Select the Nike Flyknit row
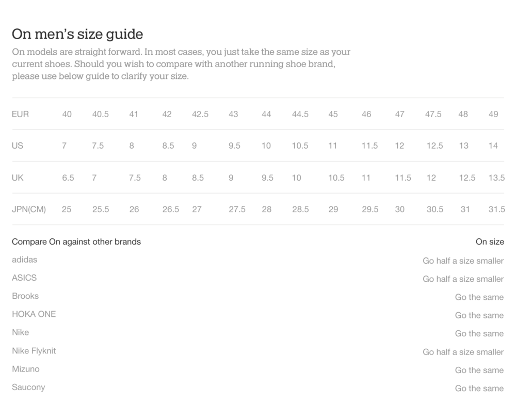 tap(257, 351)
